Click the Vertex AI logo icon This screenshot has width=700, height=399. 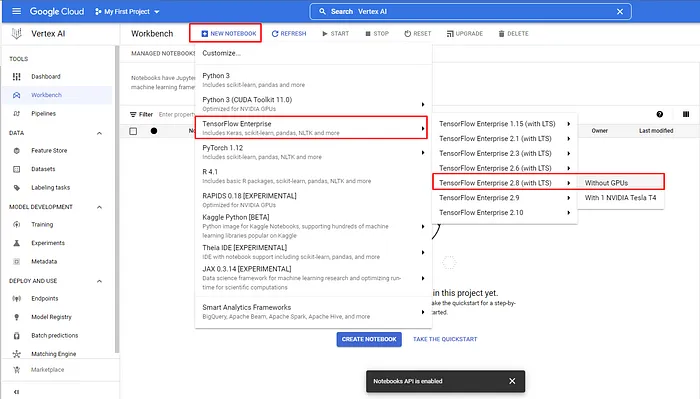click(17, 33)
